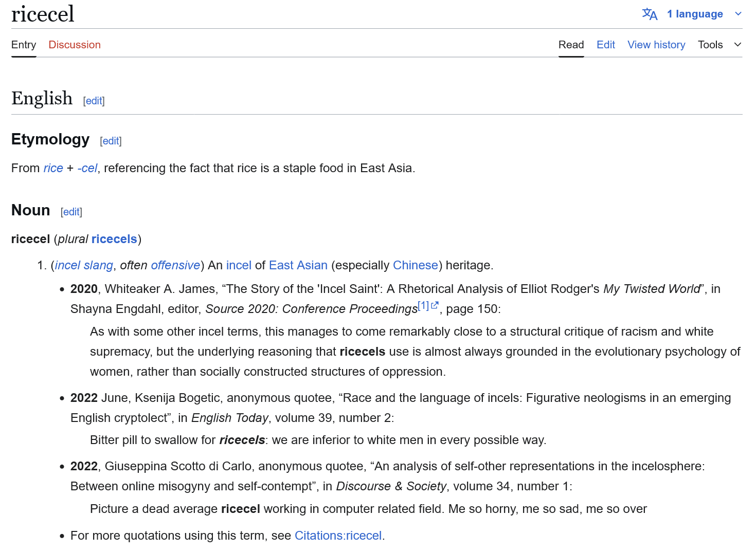Image resolution: width=756 pixels, height=552 pixels.
Task: Open the plural 'ricecels' link
Action: tap(114, 239)
